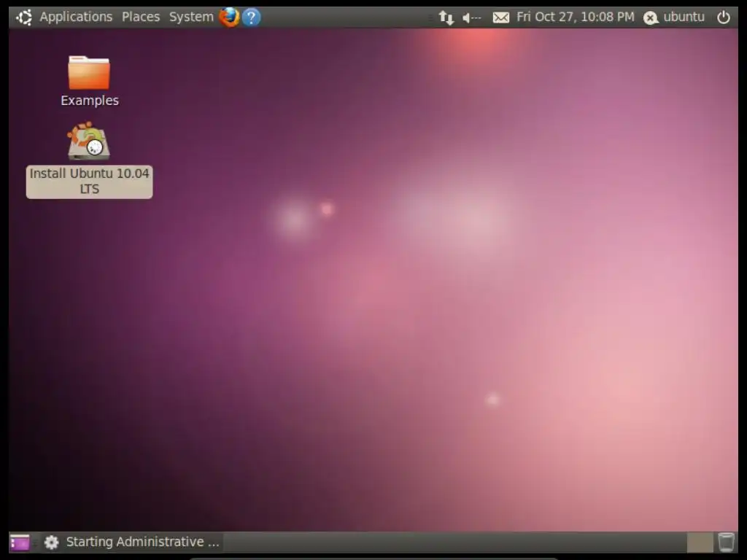Click the Show Desktop button

[20, 542]
